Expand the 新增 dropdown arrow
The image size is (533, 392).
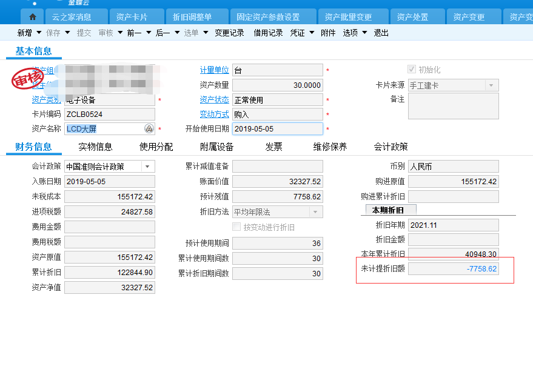click(x=39, y=33)
